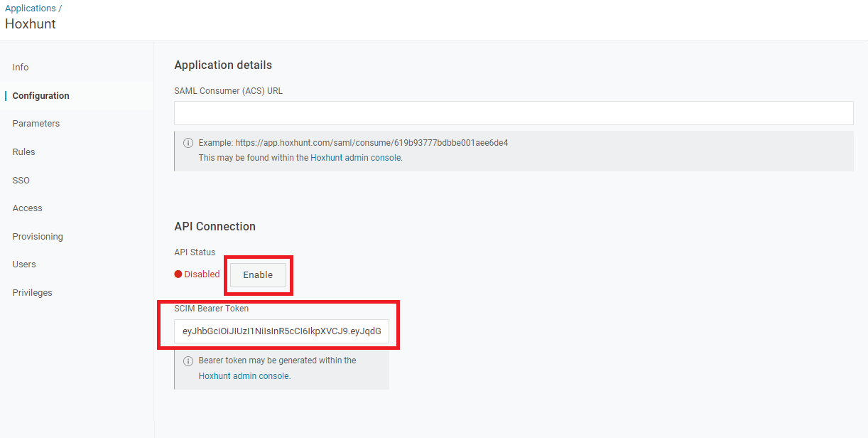Click the info icon beside the SAML example
Screen dimensions: 868x438
point(188,143)
